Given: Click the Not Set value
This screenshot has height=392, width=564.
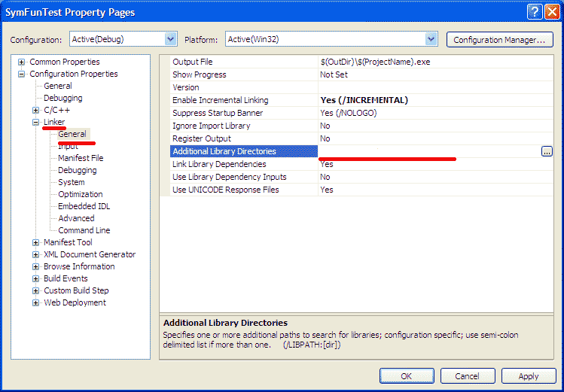Looking at the screenshot, I should point(334,74).
